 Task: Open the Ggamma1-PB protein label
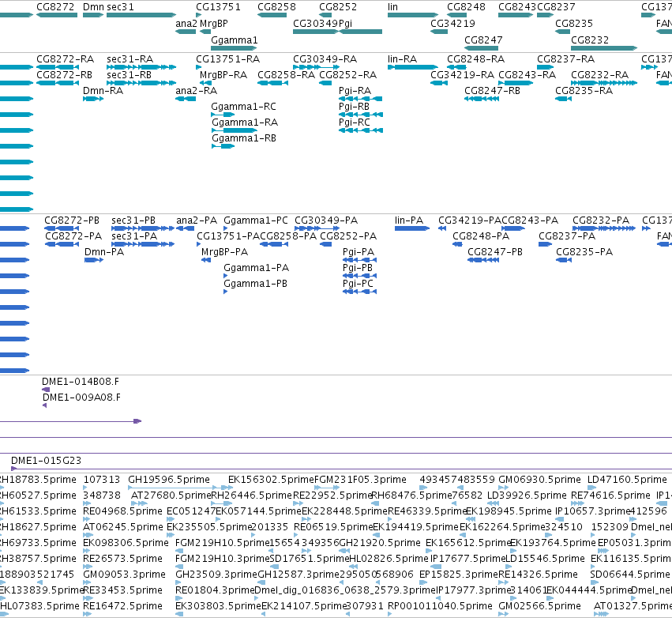tap(255, 284)
